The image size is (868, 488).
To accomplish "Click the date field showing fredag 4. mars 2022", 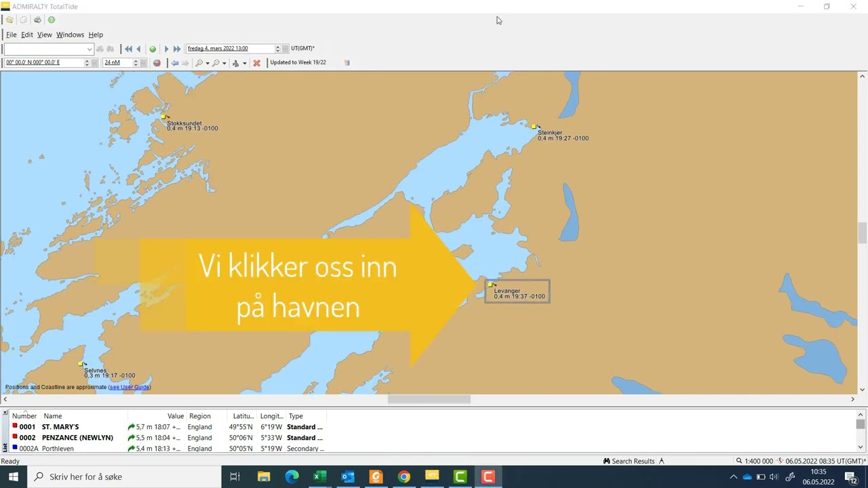I will tap(230, 49).
